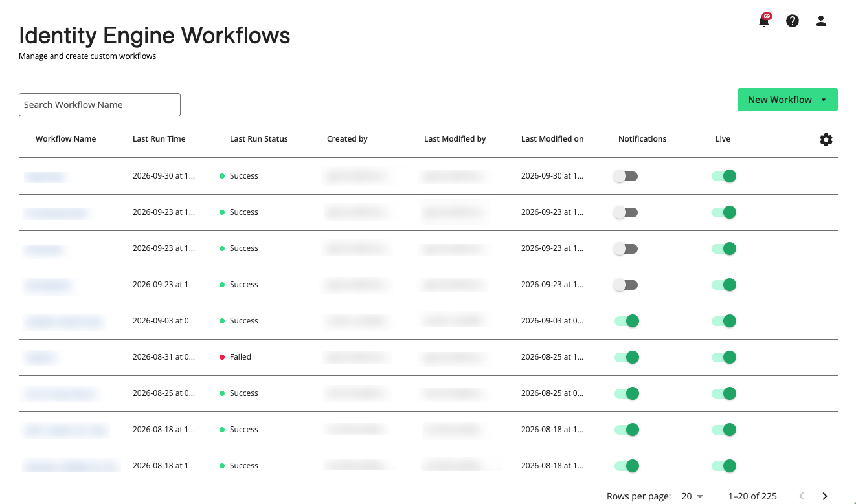Click the Last Run Status column header
This screenshot has height=504, width=856.
(259, 139)
